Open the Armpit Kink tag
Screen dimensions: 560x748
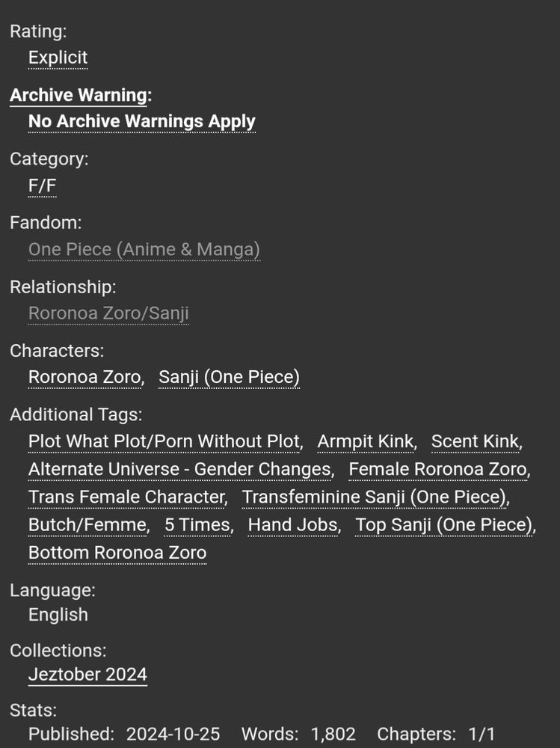coord(365,441)
